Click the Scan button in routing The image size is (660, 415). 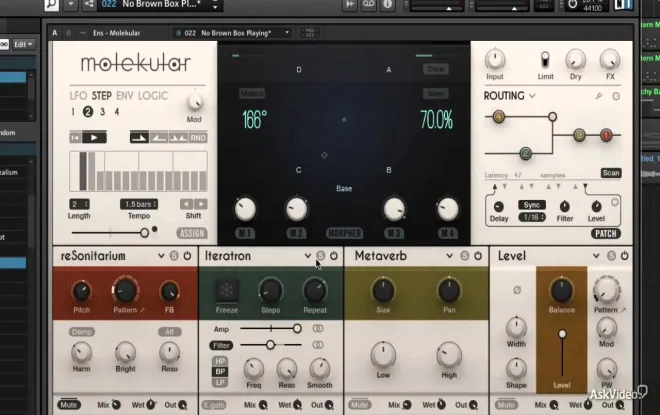(x=611, y=173)
